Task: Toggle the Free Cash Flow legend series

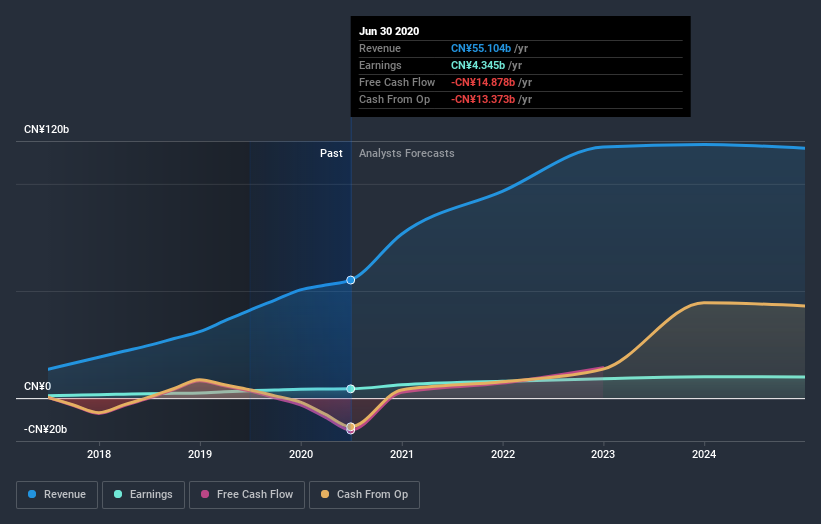Action: coord(247,495)
